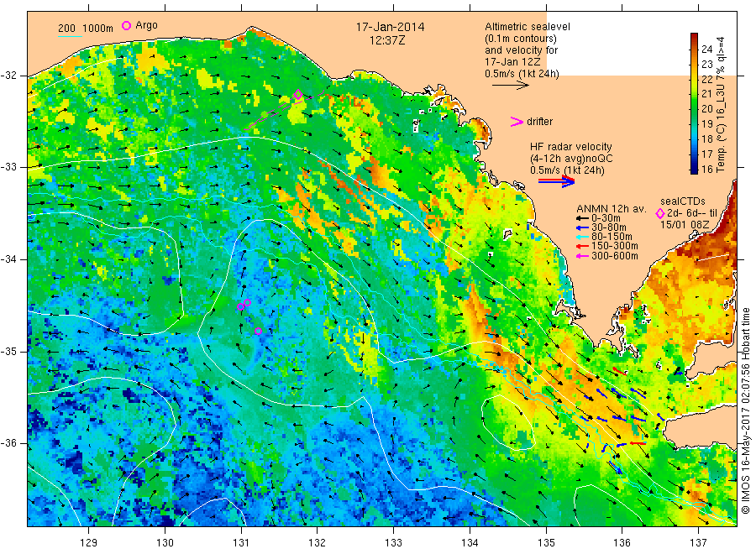Click latitude axis label -34
756x554 pixels.
pos(8,259)
